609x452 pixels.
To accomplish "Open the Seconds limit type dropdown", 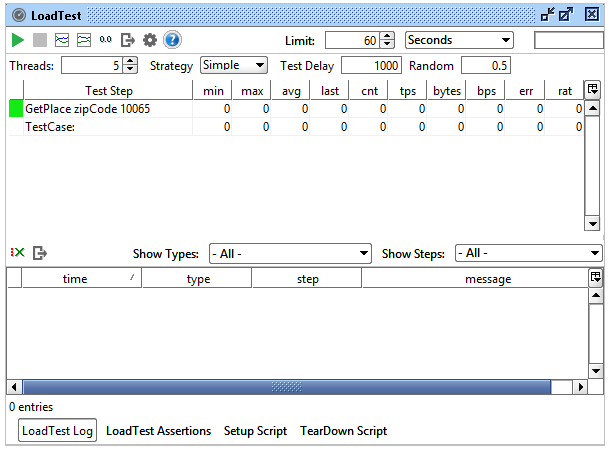I will point(459,40).
